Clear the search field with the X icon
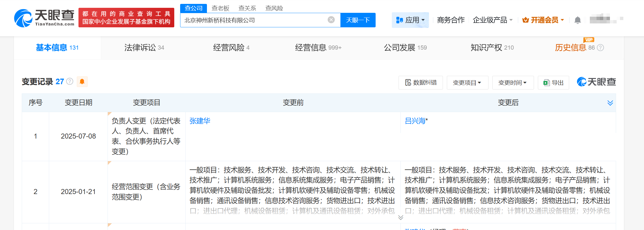This screenshot has height=230, width=644. (x=331, y=20)
